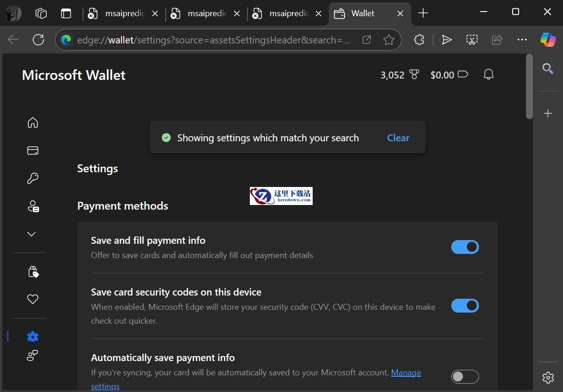Viewport: 563px width, 392px height.
Task: Open page in external app icon in address bar
Action: click(367, 40)
